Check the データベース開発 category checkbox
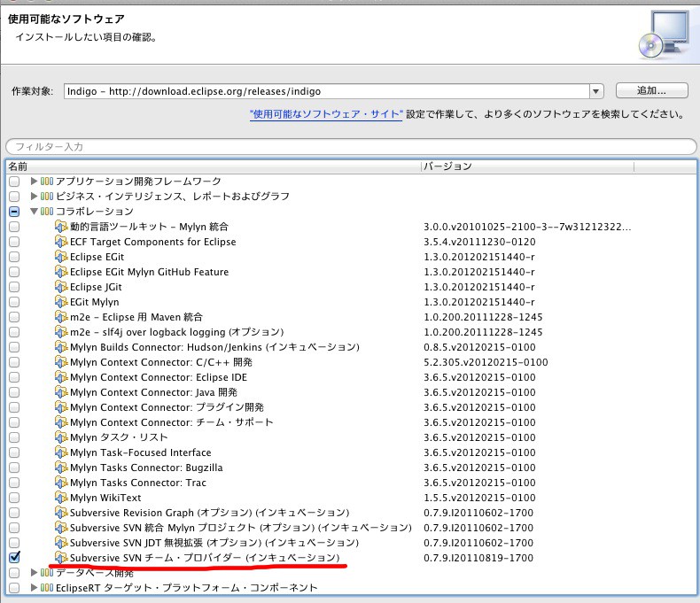700x603 pixels. coord(14,572)
